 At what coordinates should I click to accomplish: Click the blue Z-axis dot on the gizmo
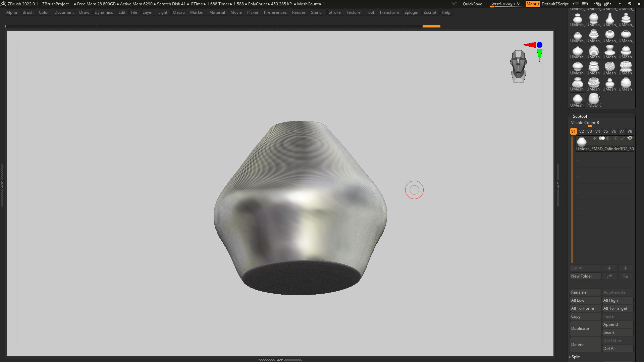click(x=539, y=45)
